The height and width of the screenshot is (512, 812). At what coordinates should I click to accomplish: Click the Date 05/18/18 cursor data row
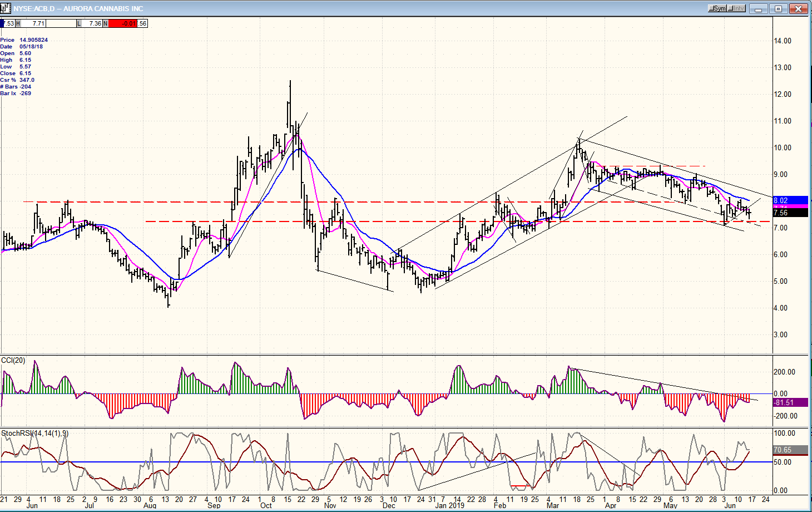pos(22,47)
